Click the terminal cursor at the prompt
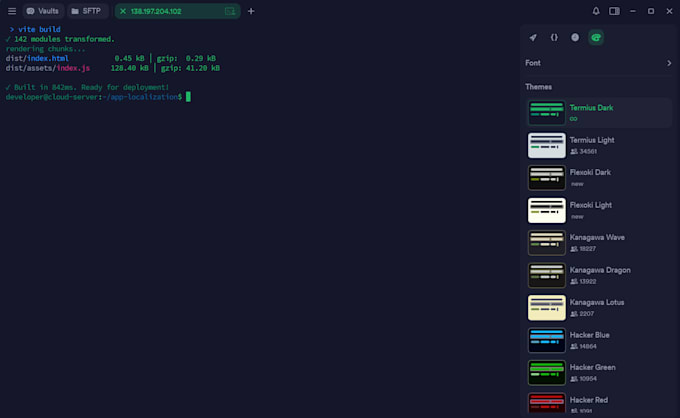This screenshot has height=418, width=680. (x=188, y=97)
